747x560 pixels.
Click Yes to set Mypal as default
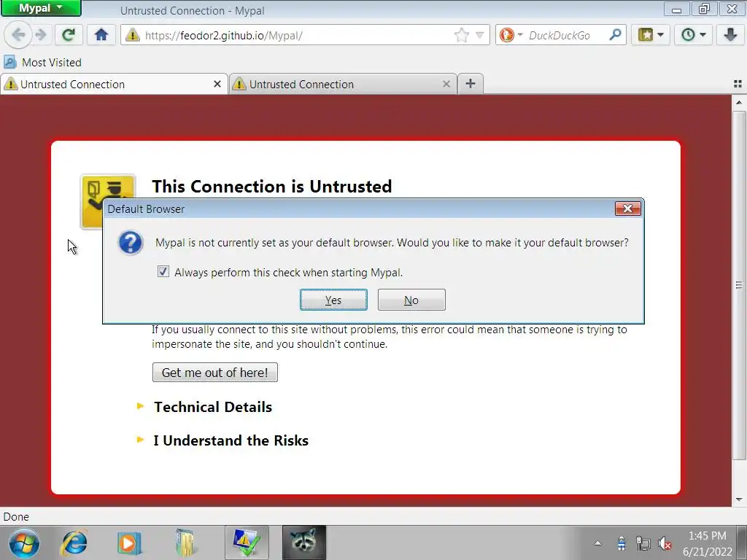point(333,300)
